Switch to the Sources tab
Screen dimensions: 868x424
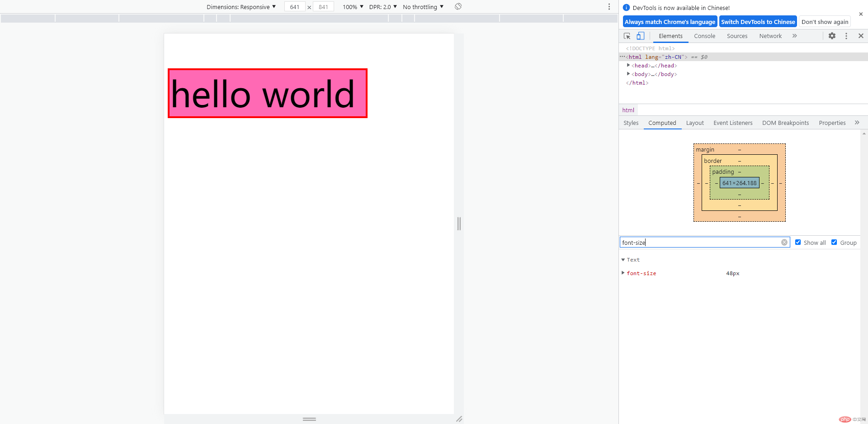(737, 36)
